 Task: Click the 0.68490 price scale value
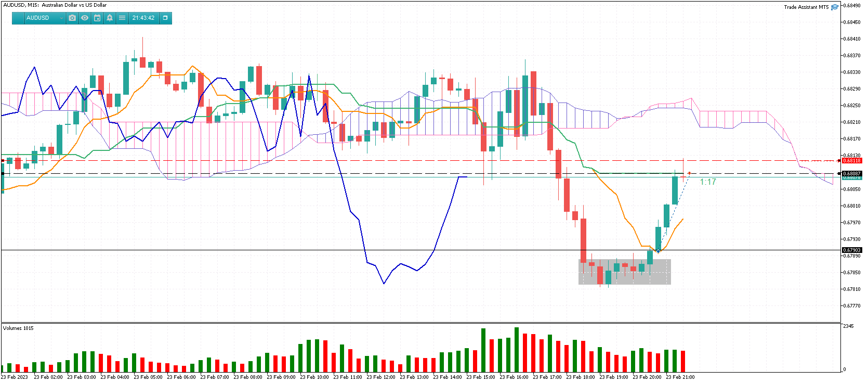click(x=851, y=6)
